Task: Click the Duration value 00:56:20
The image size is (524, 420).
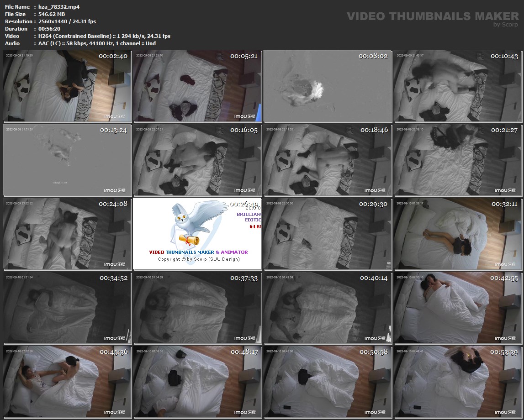Action: pos(49,29)
